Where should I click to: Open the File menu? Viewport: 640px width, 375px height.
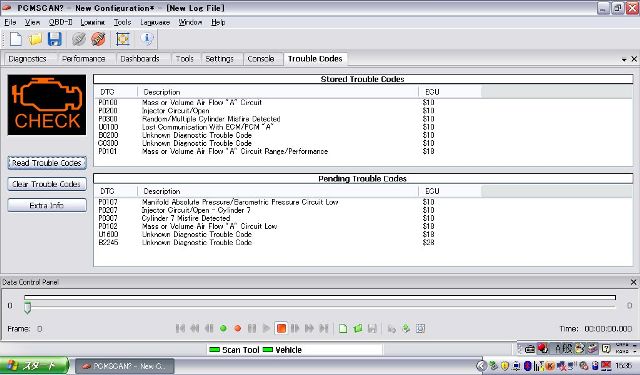[10, 22]
